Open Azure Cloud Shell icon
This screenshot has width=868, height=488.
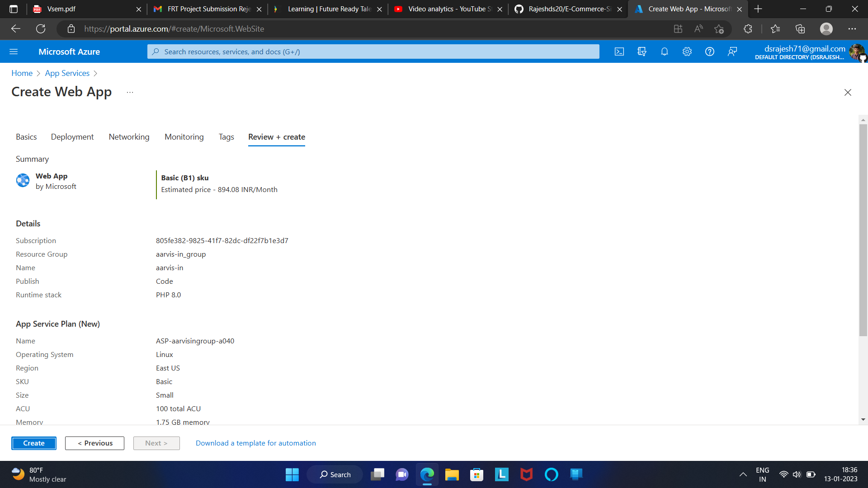619,52
